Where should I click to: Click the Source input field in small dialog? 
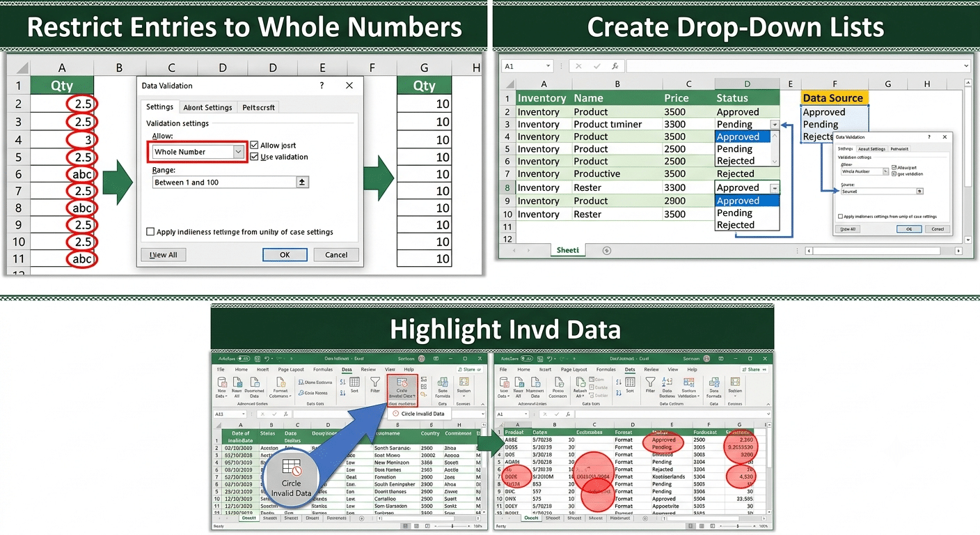point(878,191)
